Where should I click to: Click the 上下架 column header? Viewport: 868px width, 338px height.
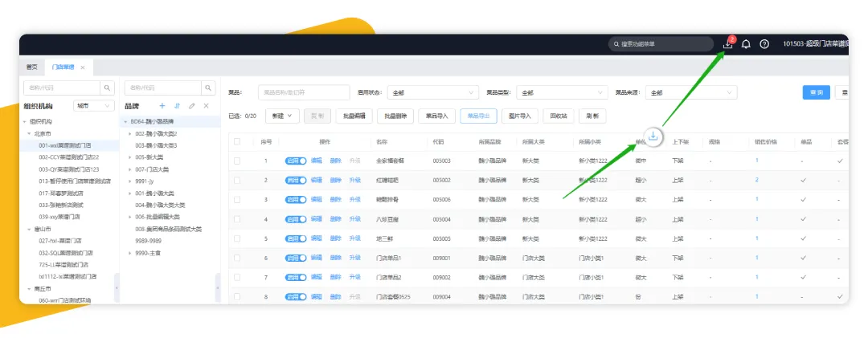click(680, 141)
